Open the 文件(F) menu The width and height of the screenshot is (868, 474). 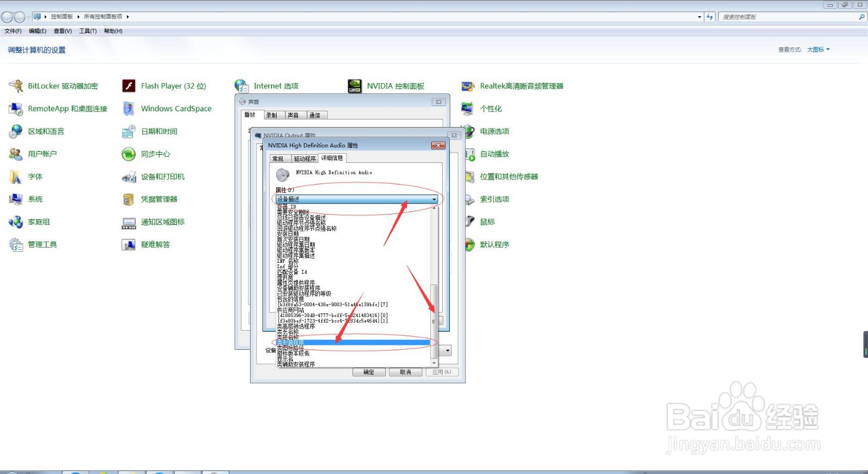13,31
